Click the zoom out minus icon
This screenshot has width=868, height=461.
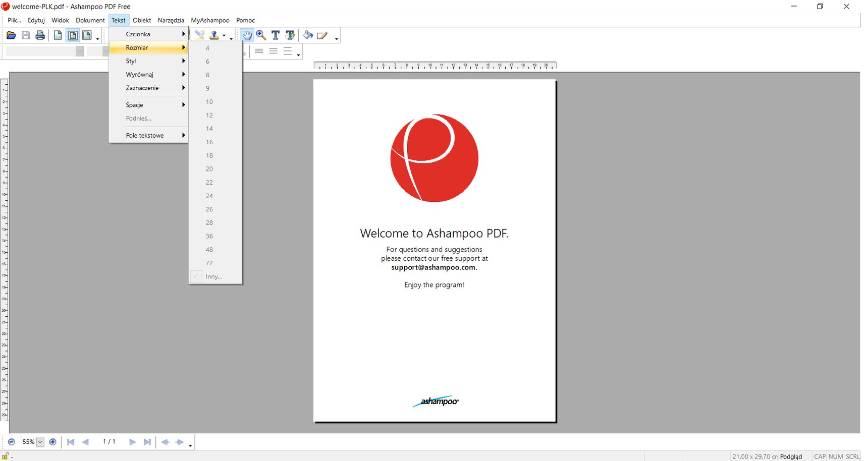(x=12, y=442)
